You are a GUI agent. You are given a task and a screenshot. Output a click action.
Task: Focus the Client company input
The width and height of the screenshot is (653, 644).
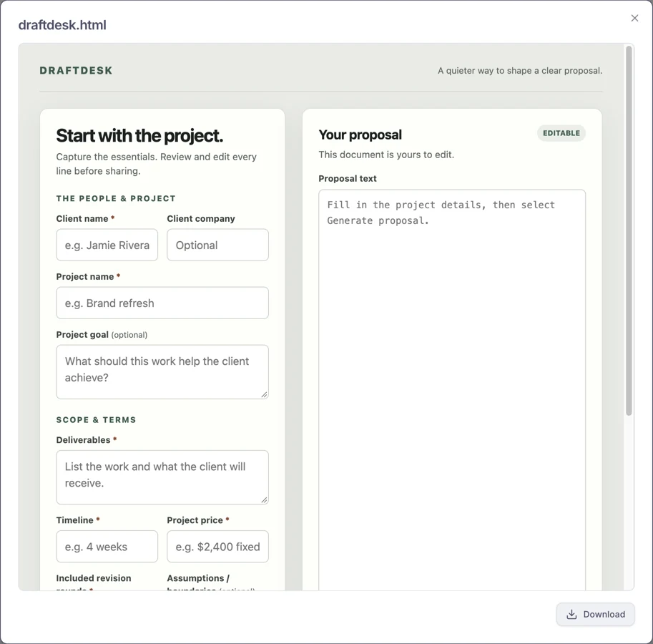(218, 245)
